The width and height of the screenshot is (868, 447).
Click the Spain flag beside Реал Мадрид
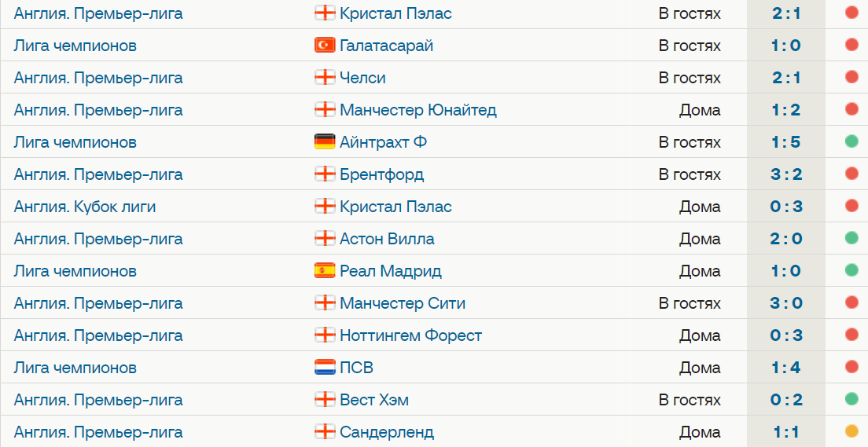pyautogui.click(x=324, y=271)
